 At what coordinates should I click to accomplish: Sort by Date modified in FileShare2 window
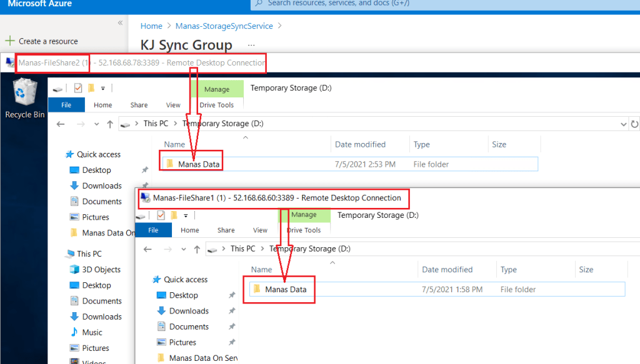360,144
